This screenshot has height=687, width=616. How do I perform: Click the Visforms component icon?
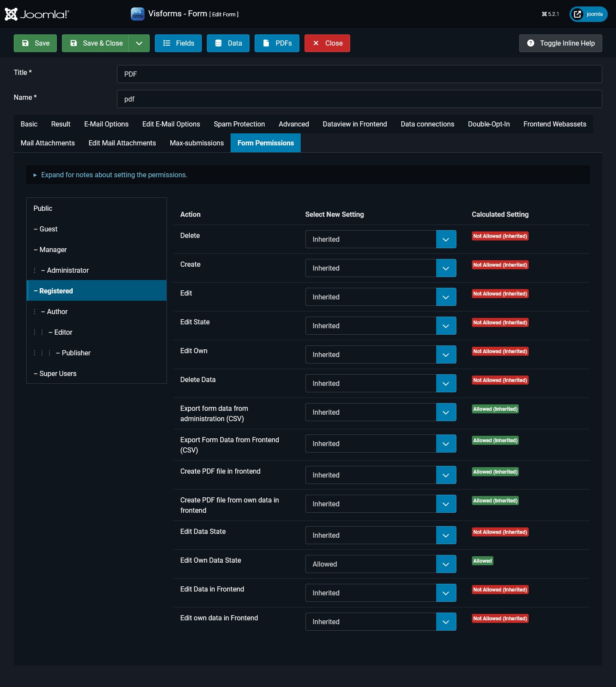[x=138, y=14]
